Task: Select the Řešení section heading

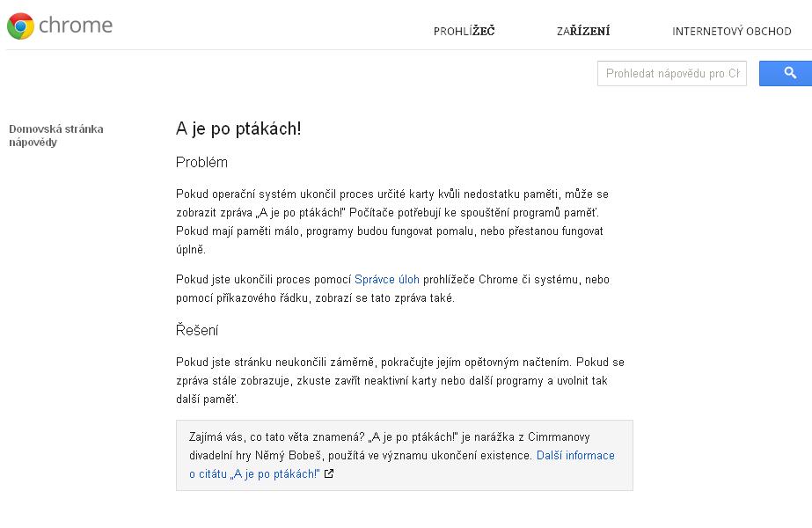Action: tap(197, 331)
